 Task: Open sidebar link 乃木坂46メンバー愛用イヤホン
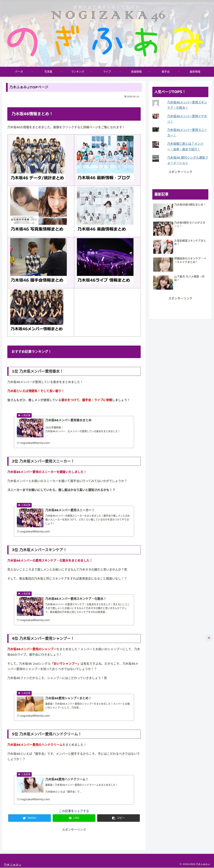click(x=187, y=119)
